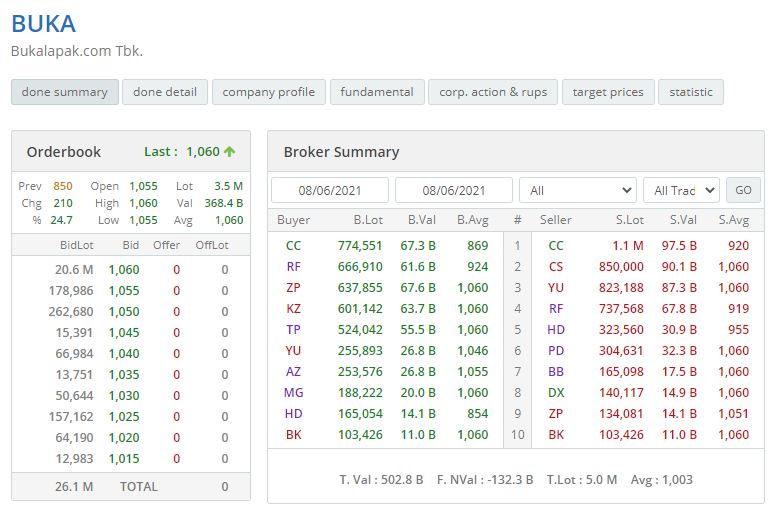Click bid price 1,020 in orderbook
The width and height of the screenshot is (779, 517).
click(x=124, y=438)
